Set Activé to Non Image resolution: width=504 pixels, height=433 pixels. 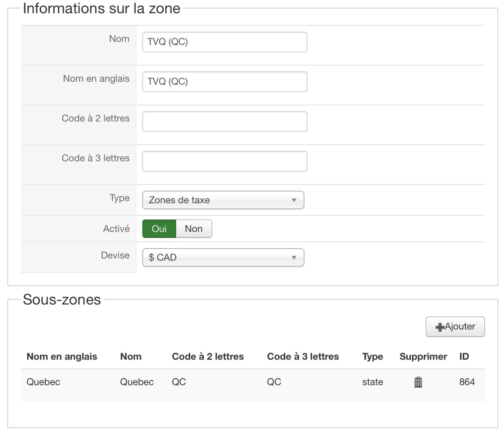point(193,229)
